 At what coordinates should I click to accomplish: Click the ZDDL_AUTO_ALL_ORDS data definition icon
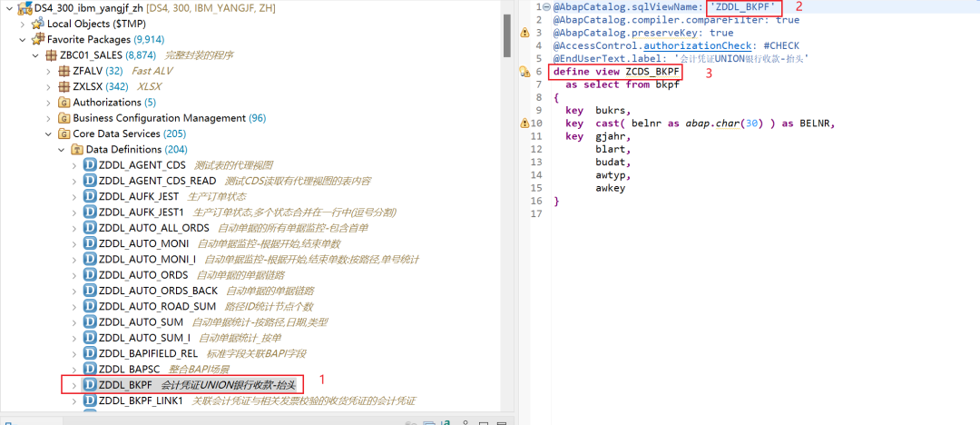[89, 228]
